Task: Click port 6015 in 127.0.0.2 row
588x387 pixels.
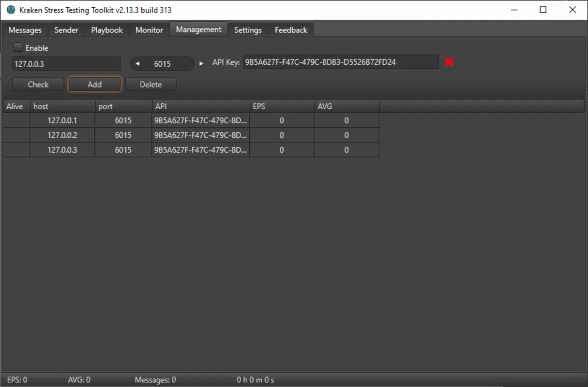Action: point(123,135)
